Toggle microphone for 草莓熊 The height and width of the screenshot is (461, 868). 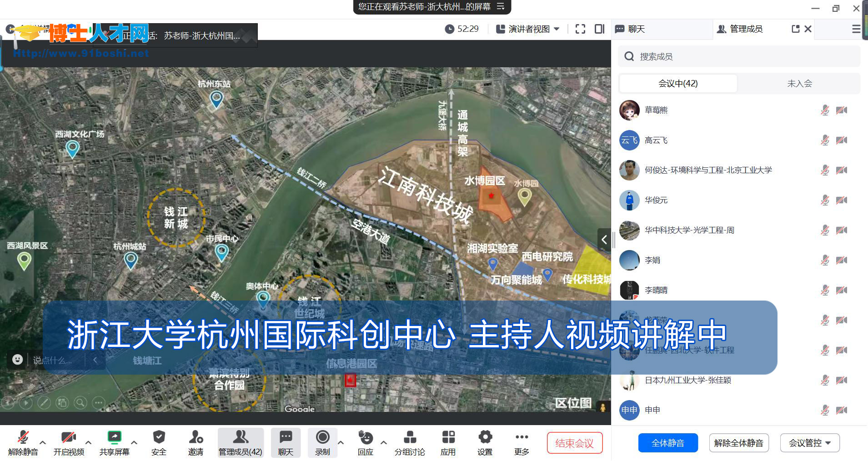[825, 110]
